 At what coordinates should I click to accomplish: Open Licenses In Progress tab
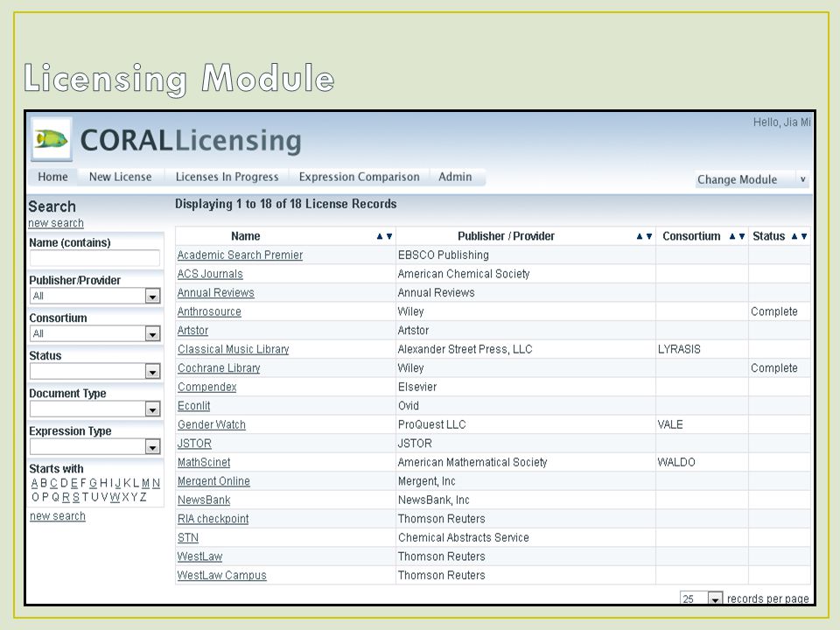pos(227,177)
